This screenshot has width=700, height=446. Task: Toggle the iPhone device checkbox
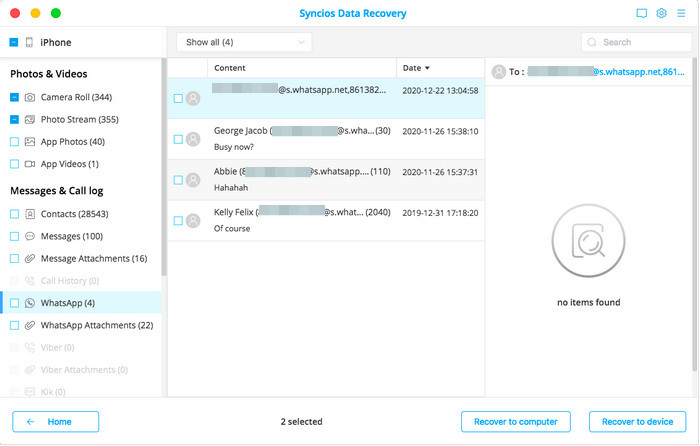pos(13,43)
